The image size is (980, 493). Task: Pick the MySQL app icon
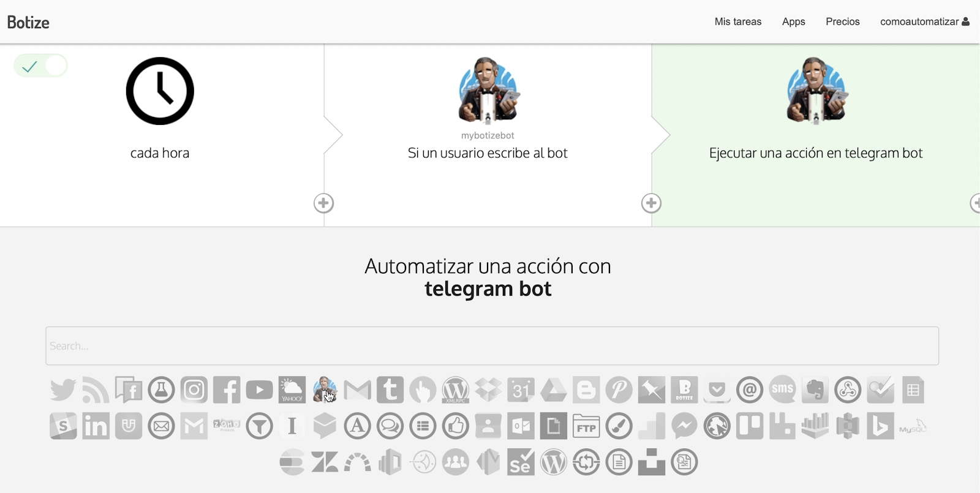click(x=913, y=426)
